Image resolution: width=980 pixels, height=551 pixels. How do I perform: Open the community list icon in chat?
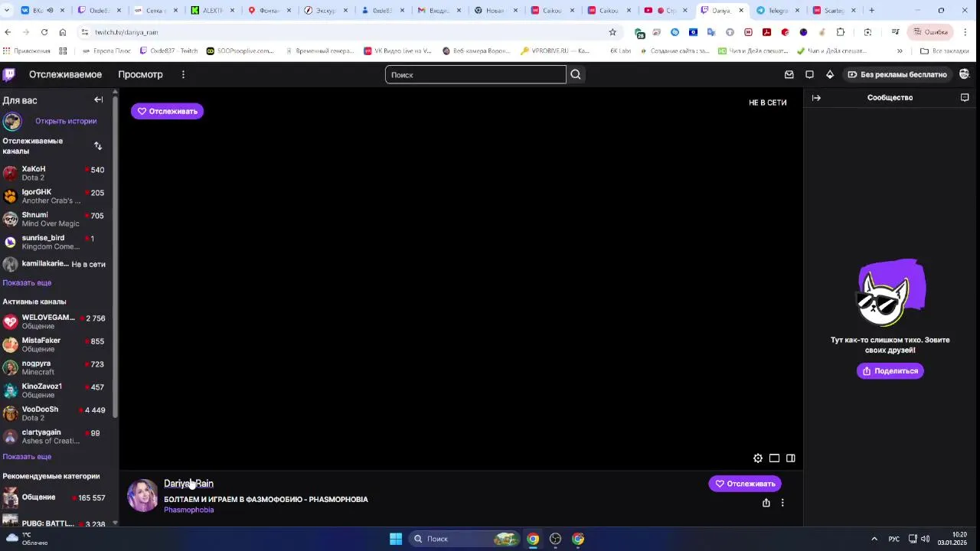click(965, 98)
